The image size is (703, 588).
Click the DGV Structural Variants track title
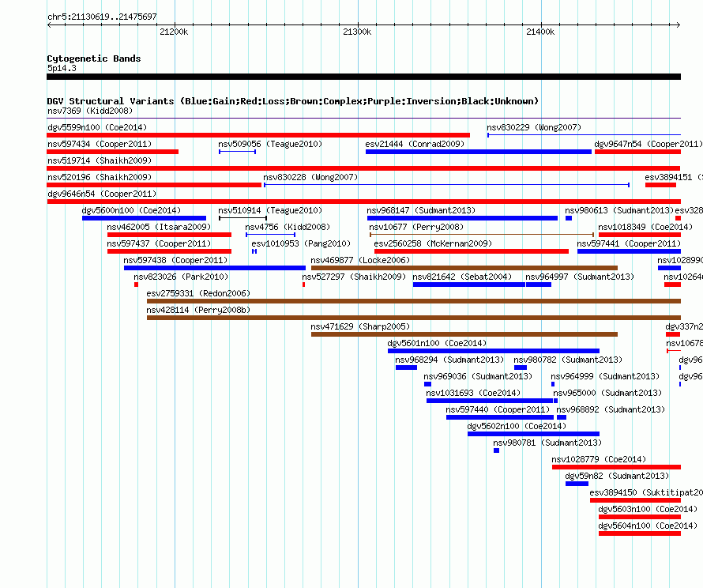[293, 101]
